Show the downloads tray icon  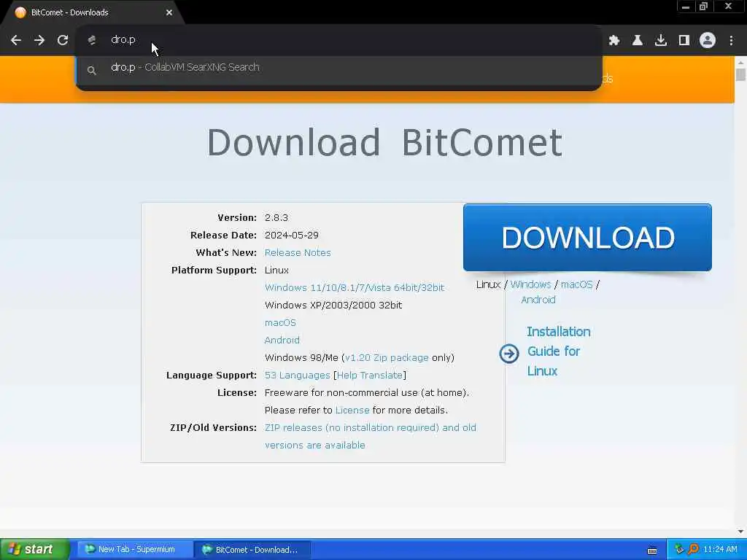pyautogui.click(x=660, y=41)
